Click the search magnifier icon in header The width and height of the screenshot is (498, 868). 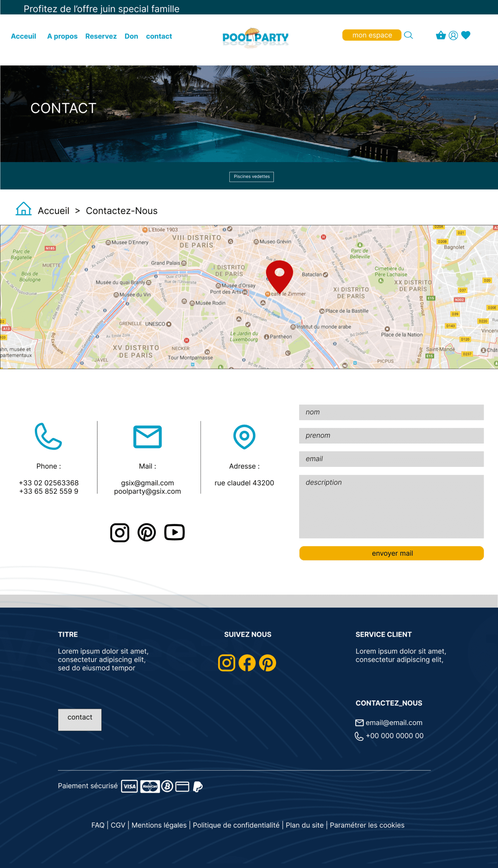pyautogui.click(x=408, y=35)
